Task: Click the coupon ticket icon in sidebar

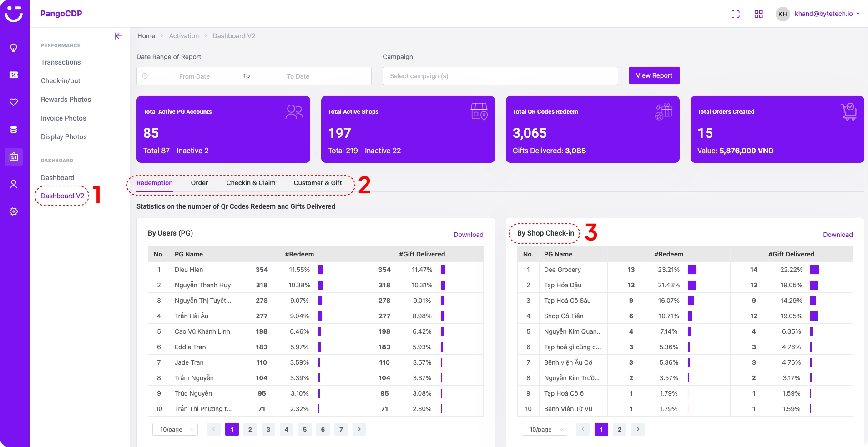Action: pos(14,75)
